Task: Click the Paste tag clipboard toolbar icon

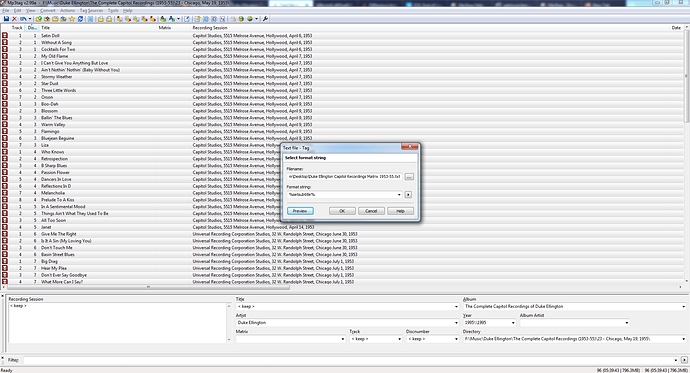Action: 109,19
